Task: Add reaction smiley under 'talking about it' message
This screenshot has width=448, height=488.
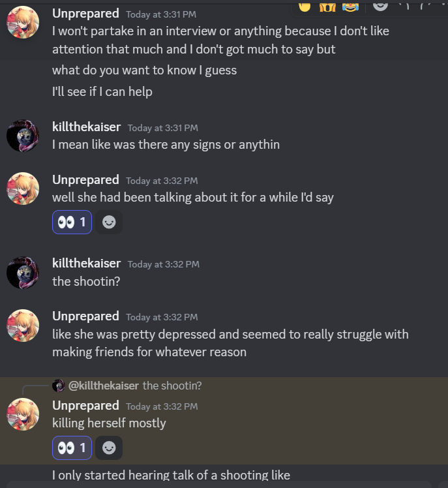Action: (x=109, y=222)
